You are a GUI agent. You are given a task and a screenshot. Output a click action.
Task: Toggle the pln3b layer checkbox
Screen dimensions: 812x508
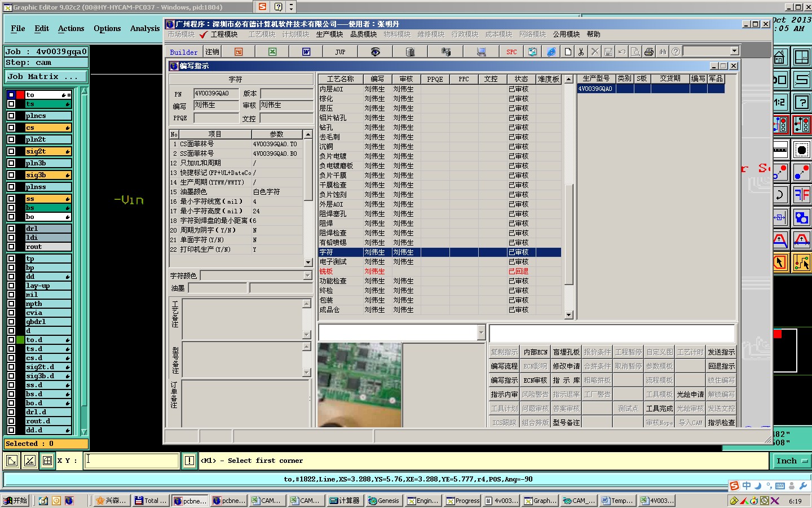click(x=11, y=163)
